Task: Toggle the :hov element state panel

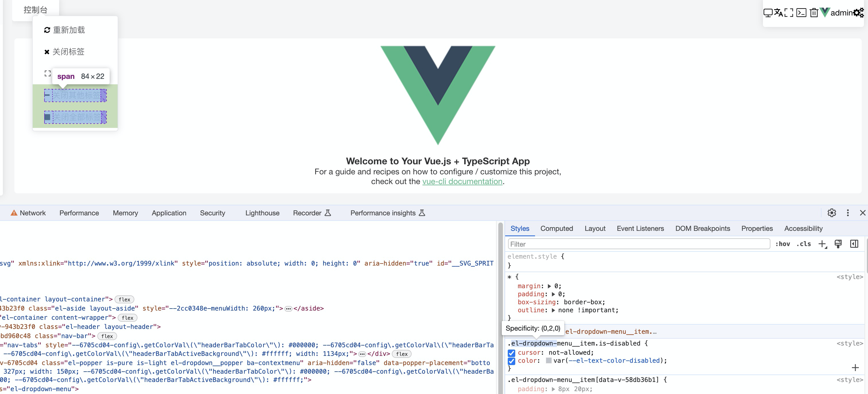Action: [x=782, y=244]
